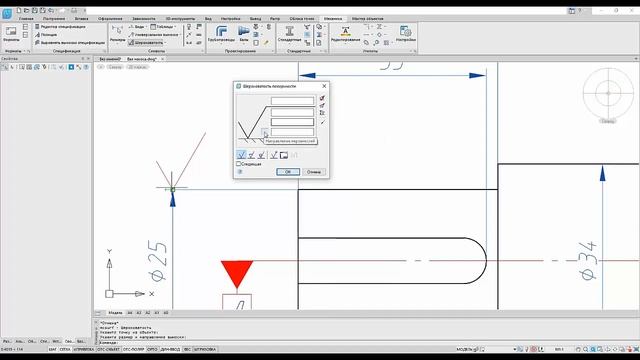Click the top red-check icon right of fields
The width and height of the screenshot is (640, 360).
[x=322, y=98]
